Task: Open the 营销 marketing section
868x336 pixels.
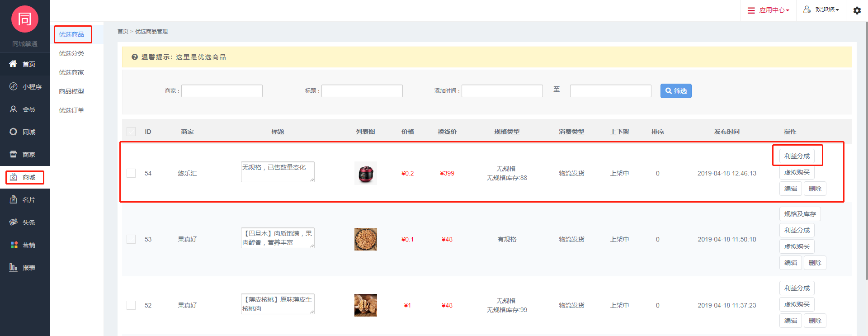Action: click(x=25, y=245)
